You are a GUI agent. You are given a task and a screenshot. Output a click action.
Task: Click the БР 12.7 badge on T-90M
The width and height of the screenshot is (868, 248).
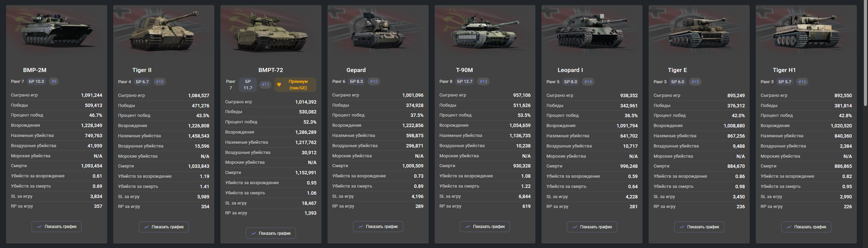[465, 82]
